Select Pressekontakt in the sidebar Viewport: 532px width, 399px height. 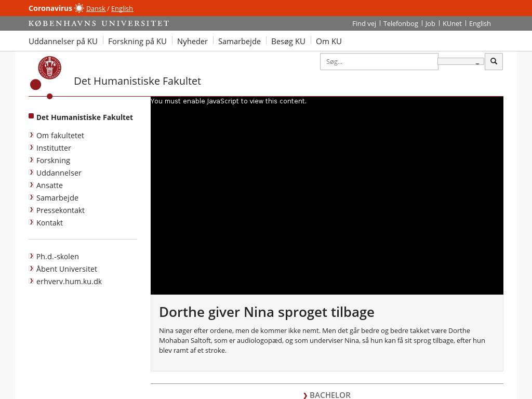[x=60, y=210]
